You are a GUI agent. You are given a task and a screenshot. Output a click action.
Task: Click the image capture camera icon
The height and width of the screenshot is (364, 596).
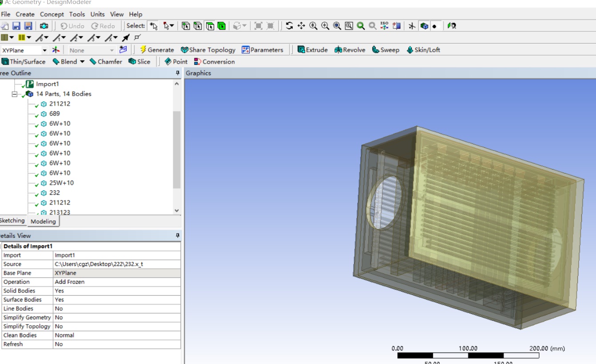pos(44,26)
